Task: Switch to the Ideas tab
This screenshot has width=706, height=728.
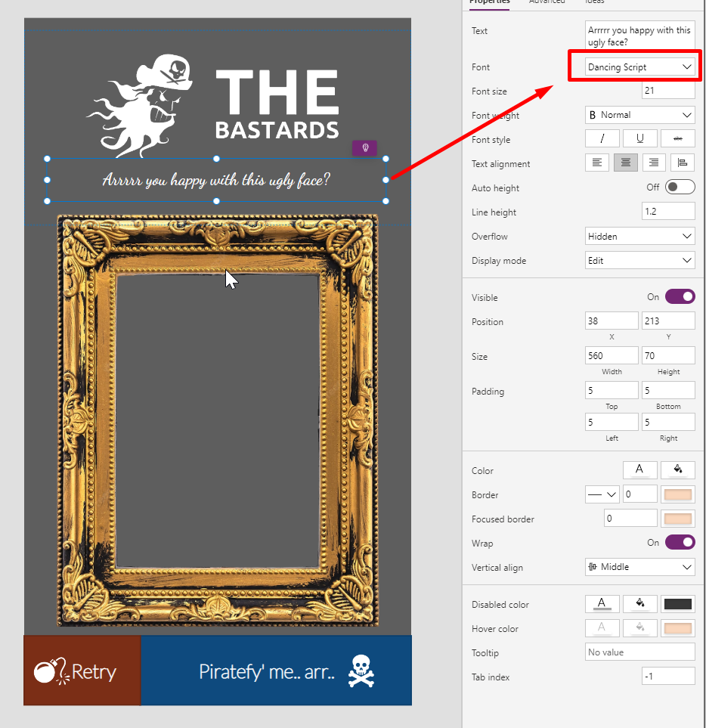Action: [x=595, y=2]
